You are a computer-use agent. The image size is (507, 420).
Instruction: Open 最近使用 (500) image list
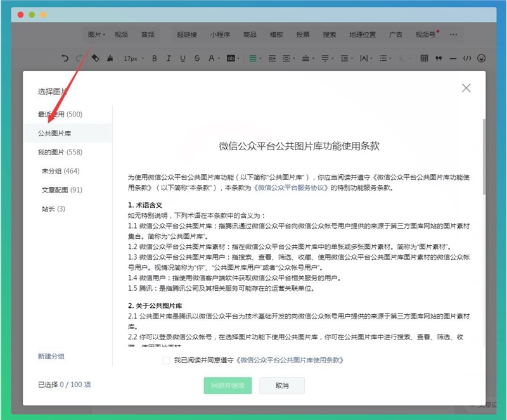click(60, 114)
